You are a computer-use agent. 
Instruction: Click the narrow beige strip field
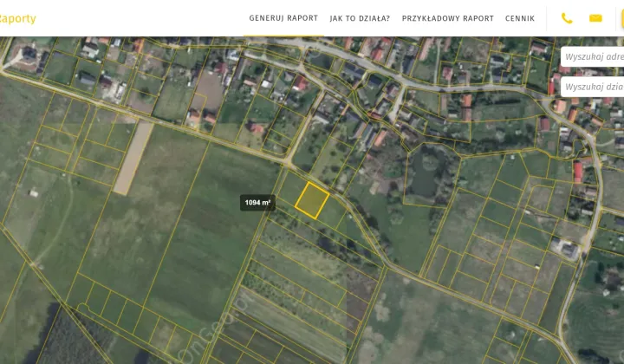pyautogui.click(x=133, y=158)
